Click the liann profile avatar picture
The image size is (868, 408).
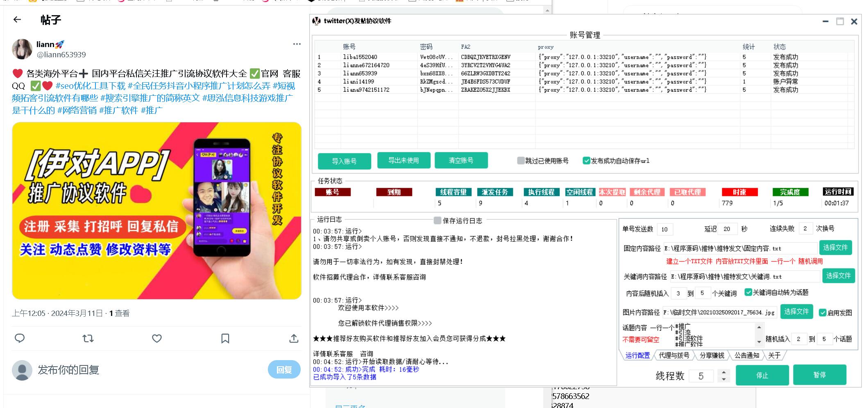(22, 50)
